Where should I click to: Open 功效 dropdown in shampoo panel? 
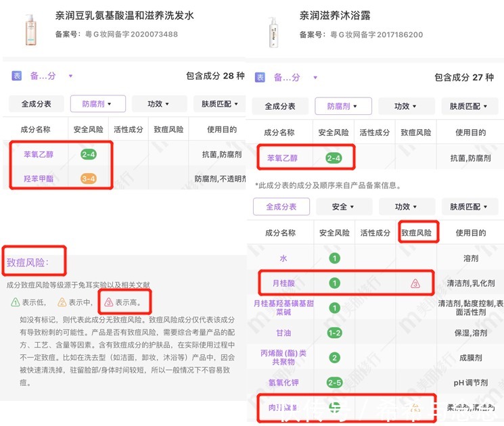pos(160,103)
